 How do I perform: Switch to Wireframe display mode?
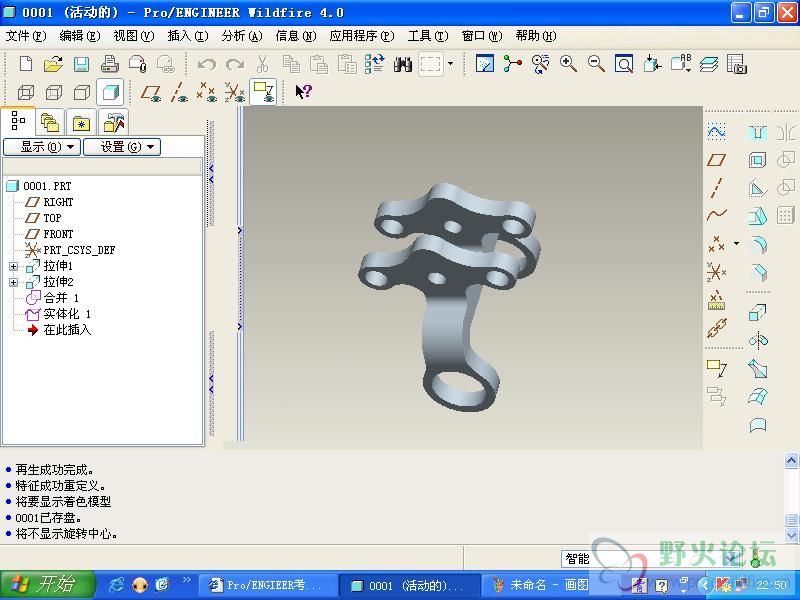coord(26,92)
